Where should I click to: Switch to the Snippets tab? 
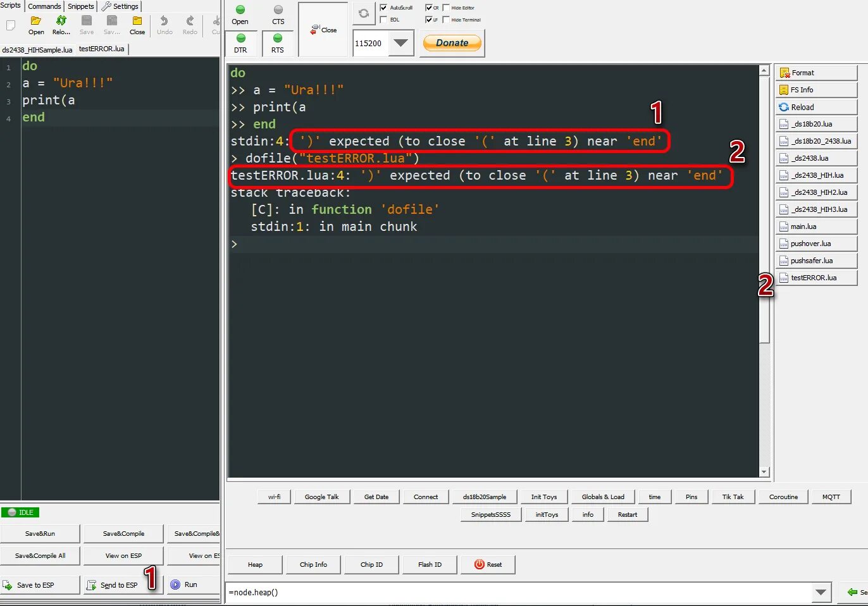(80, 6)
